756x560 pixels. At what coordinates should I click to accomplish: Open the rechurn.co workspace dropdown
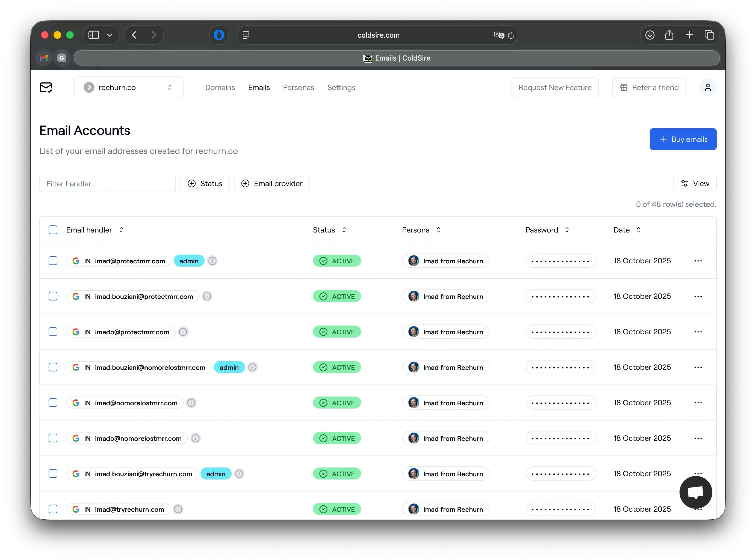coord(129,87)
